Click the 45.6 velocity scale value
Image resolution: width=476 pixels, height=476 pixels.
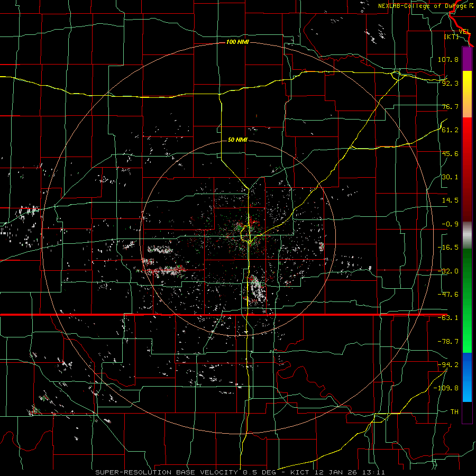pos(450,153)
